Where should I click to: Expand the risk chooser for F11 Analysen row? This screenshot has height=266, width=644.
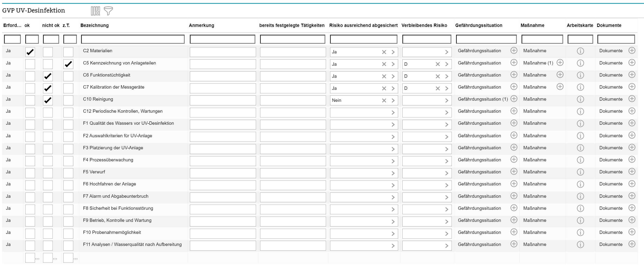393,245
